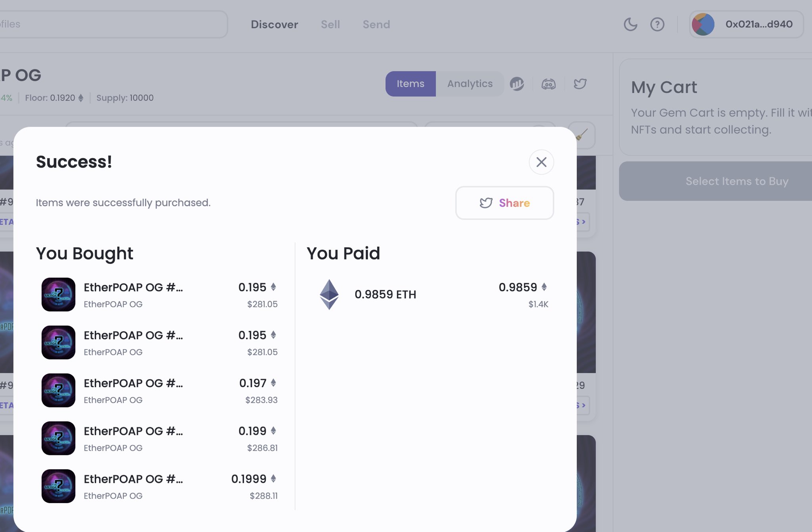Go to the Send page
The image size is (812, 532).
(376, 25)
